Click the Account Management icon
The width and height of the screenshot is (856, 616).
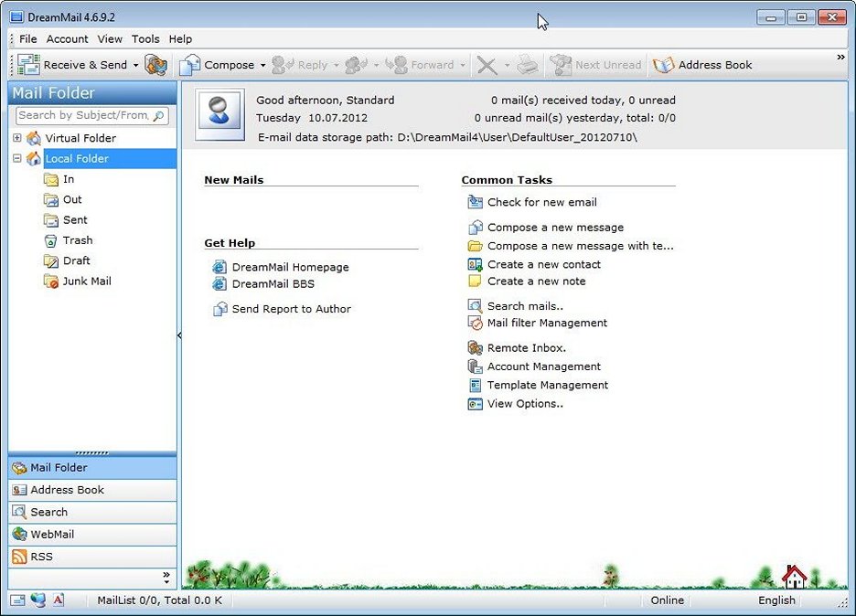tap(475, 366)
